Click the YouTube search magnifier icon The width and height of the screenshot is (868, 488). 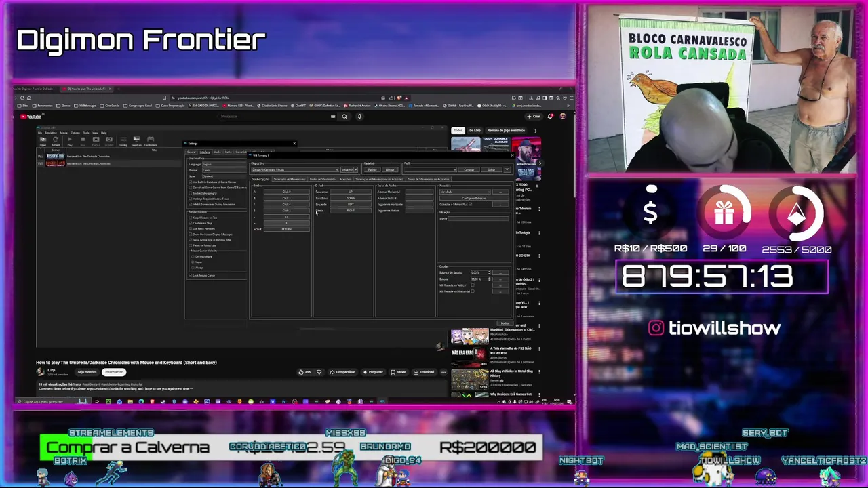344,117
